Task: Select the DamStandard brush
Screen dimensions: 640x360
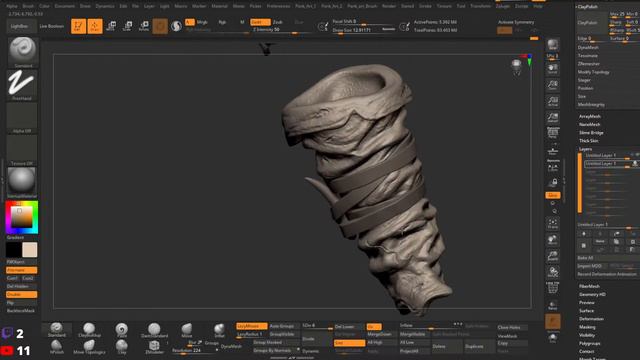Action: pos(154,330)
